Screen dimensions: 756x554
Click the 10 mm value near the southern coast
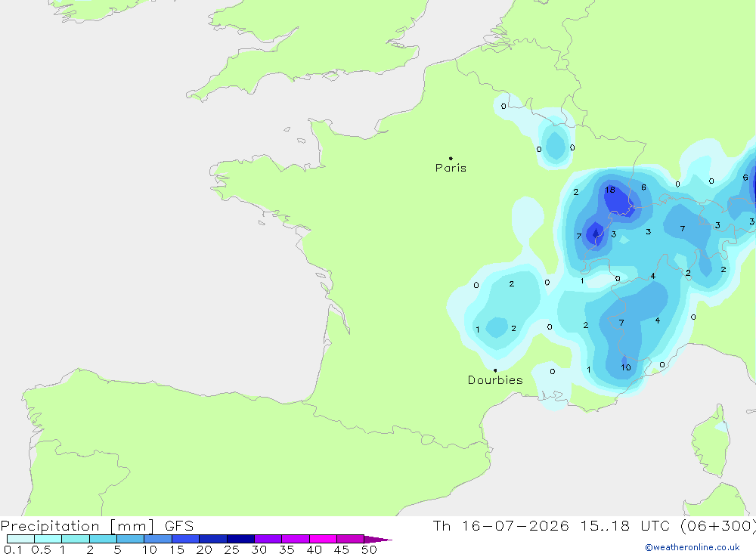coord(626,367)
